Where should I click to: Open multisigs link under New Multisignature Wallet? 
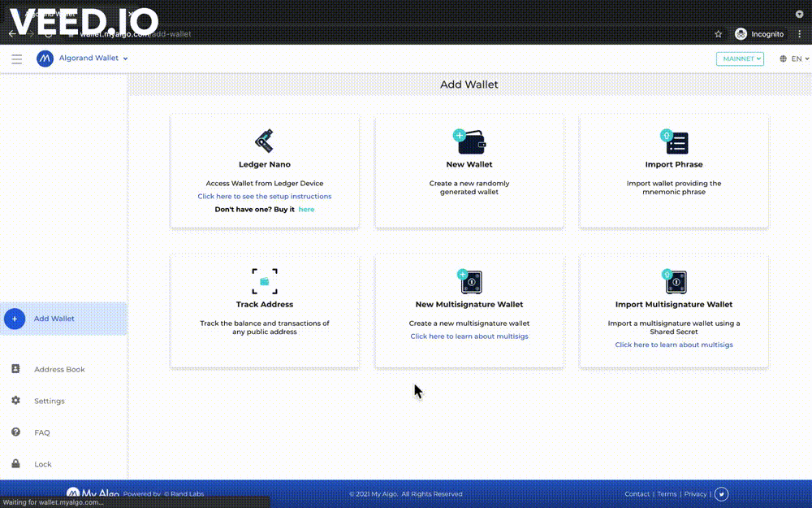point(469,336)
